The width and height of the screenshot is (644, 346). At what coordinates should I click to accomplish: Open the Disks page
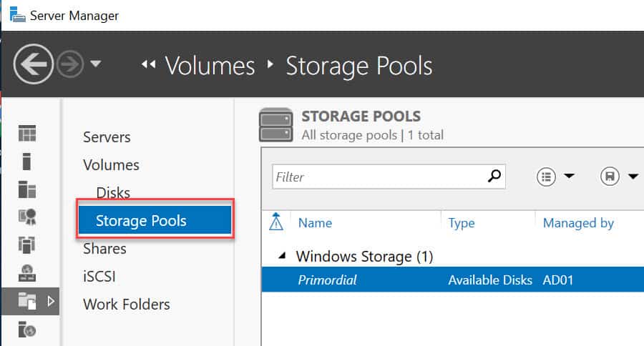pyautogui.click(x=113, y=192)
